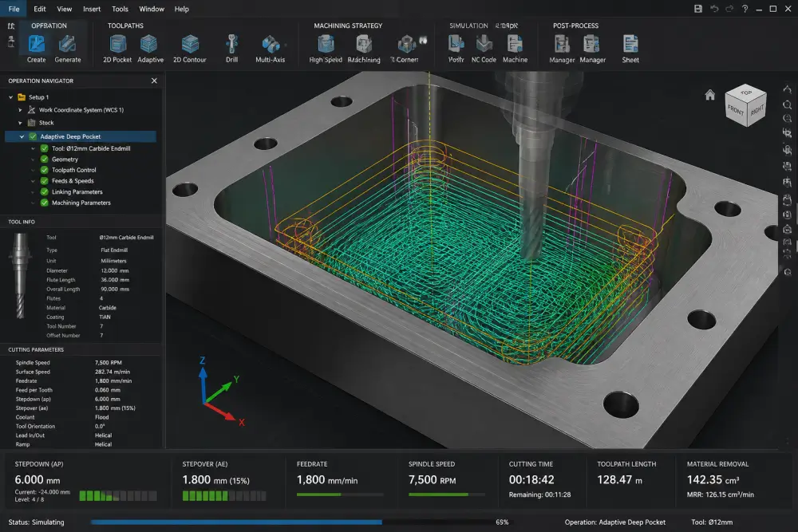
Task: Click the Stepover segment indicator bar
Action: point(224,496)
